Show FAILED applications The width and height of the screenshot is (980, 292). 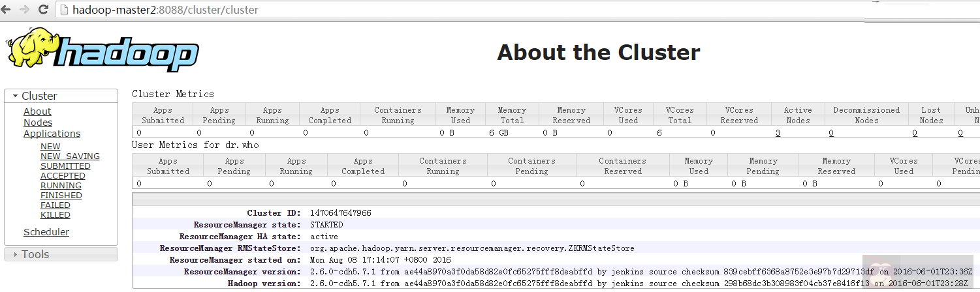55,205
